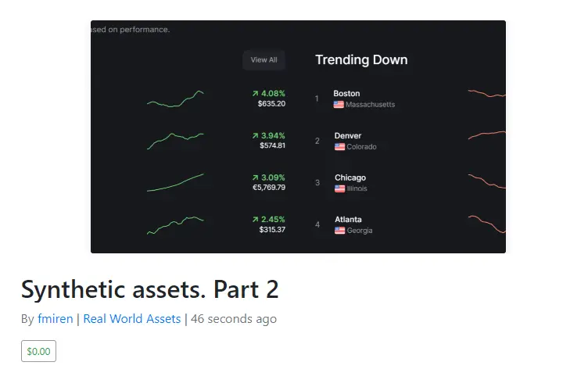Open the fmiren author profile link
The image size is (588, 380).
click(56, 318)
